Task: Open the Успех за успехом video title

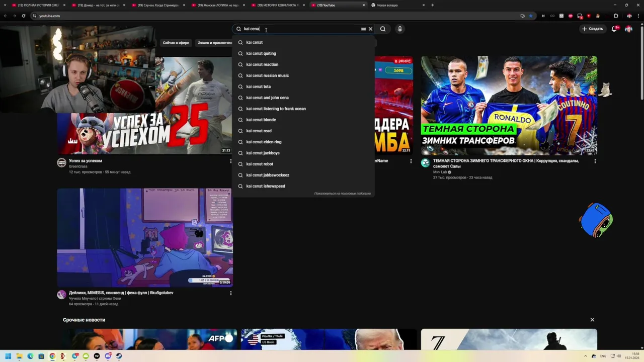Action: 86,161
